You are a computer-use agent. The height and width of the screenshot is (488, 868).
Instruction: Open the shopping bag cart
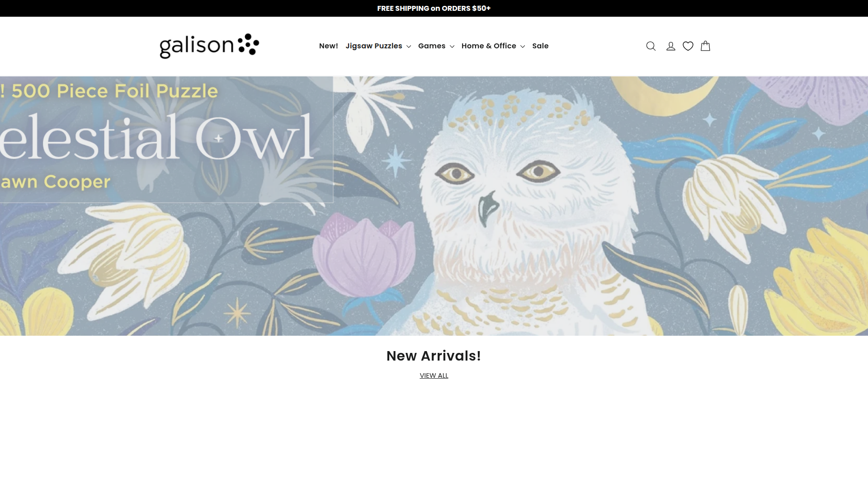(705, 46)
